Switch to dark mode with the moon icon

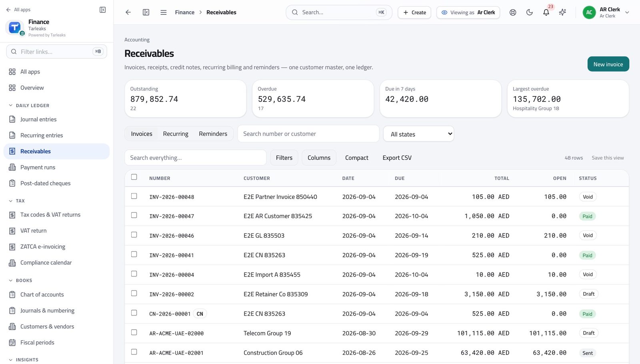(530, 12)
